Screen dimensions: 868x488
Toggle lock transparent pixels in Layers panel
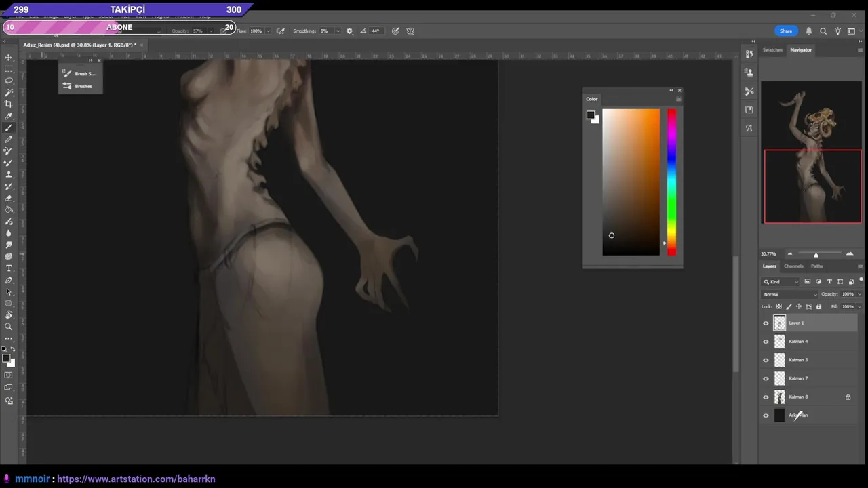[778, 306]
